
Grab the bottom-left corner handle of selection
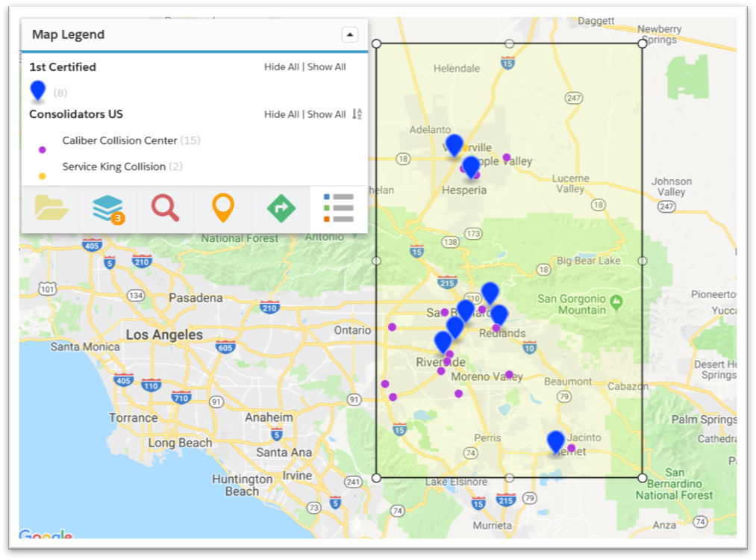click(x=377, y=478)
